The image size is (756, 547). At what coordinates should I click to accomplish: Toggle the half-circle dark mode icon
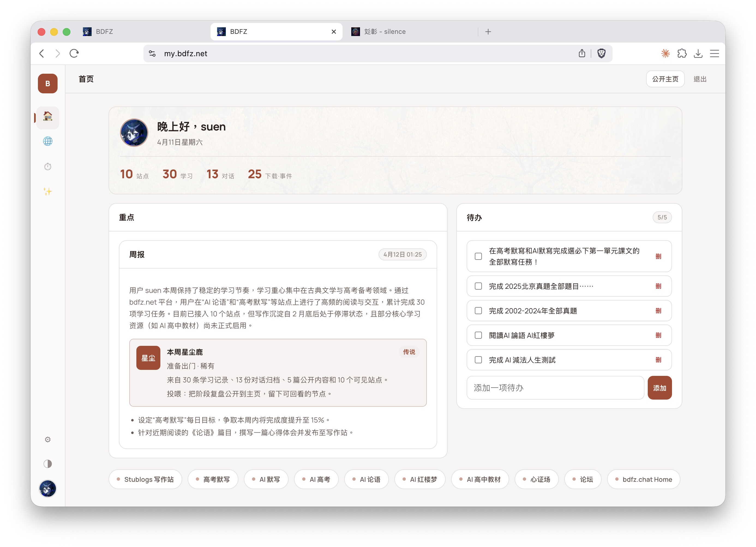[x=48, y=464]
